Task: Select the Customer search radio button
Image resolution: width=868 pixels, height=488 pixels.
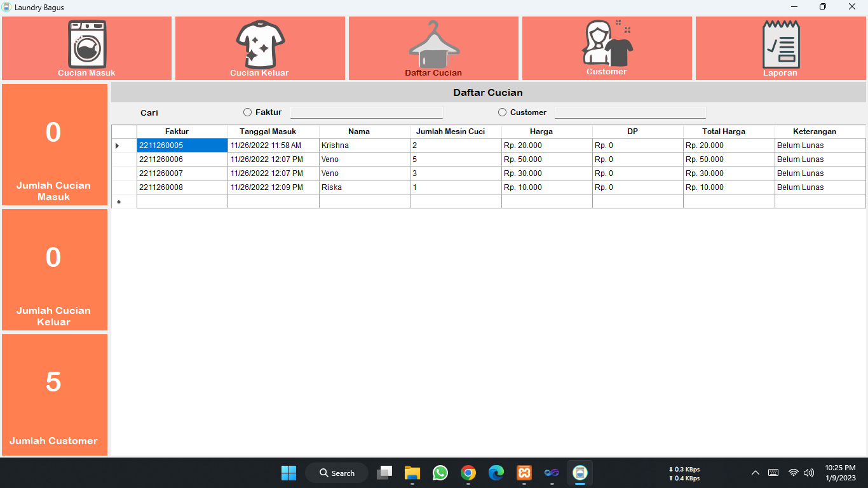Action: point(502,112)
